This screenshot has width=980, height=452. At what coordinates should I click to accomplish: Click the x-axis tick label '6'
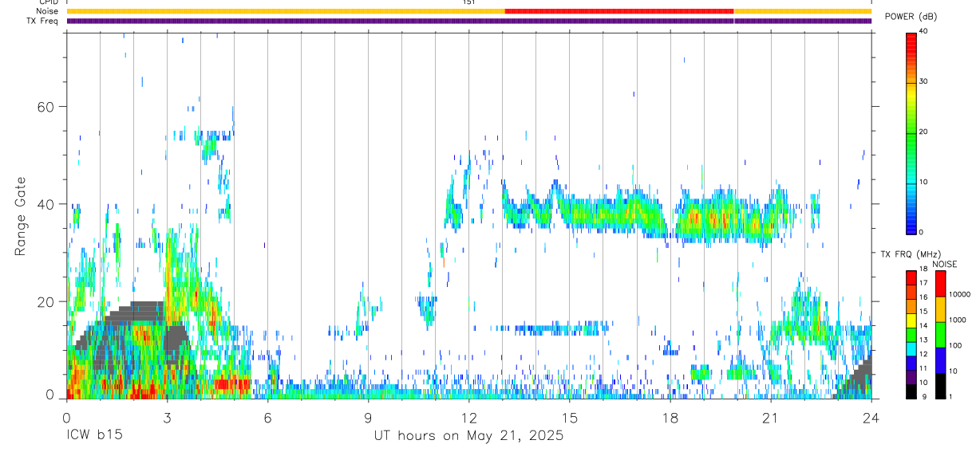267,418
